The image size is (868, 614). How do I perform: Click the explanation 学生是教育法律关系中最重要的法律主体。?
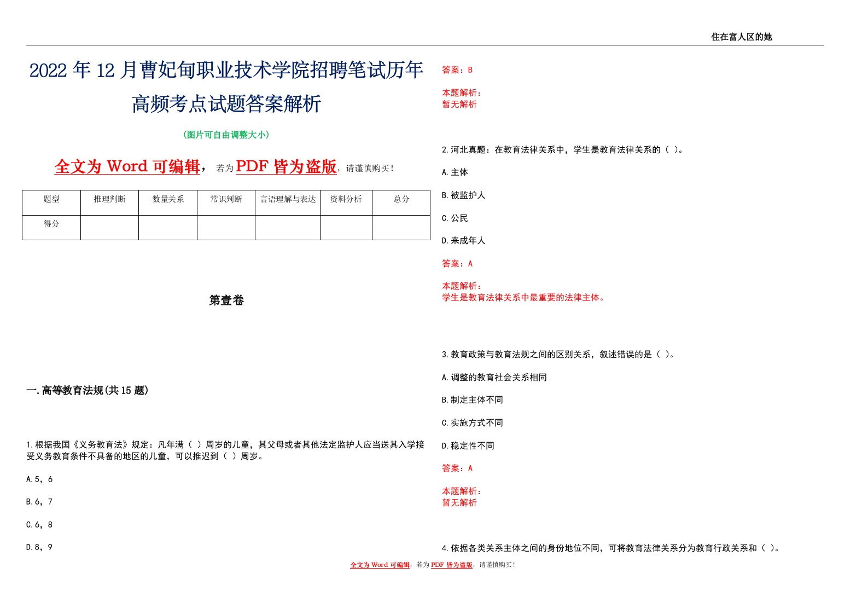click(x=525, y=298)
